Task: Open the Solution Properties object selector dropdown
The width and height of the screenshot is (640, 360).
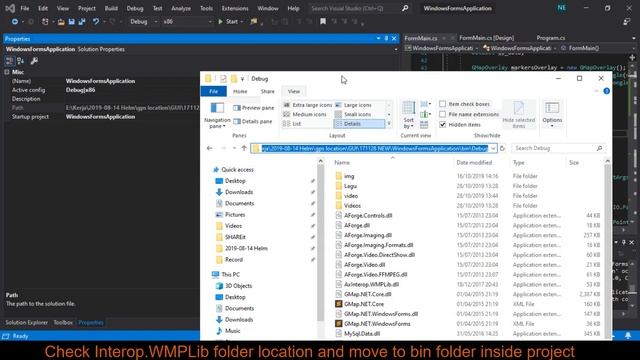Action: pyautogui.click(x=396, y=49)
